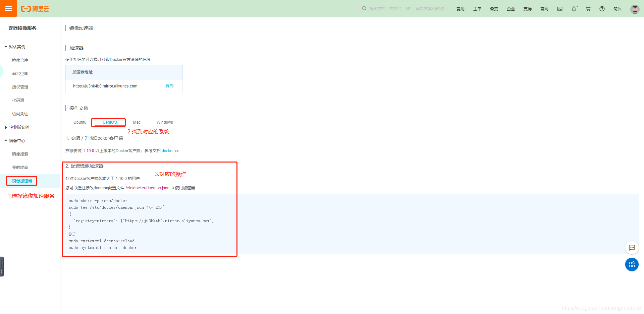Open the Cloud Shell terminal icon
This screenshot has width=644, height=314.
(560, 9)
